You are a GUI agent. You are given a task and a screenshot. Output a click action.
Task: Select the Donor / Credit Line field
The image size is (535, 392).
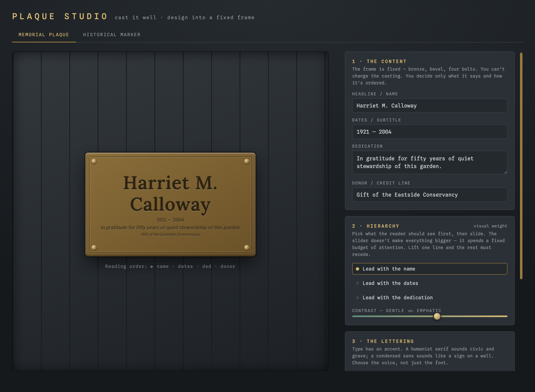(429, 195)
